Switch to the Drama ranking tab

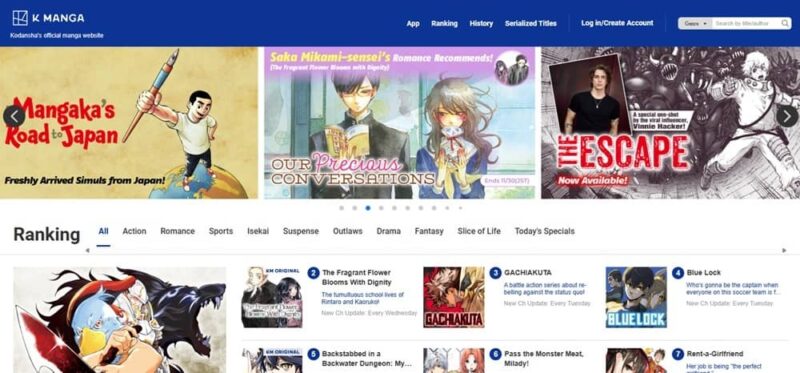click(389, 231)
